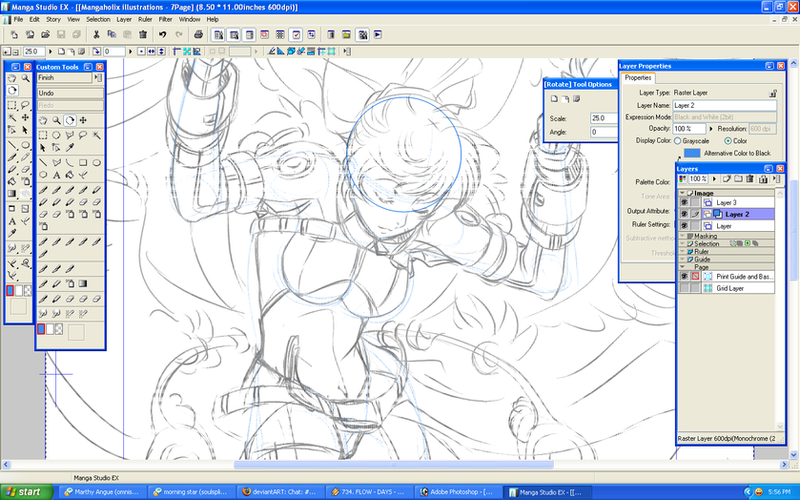
Task: Open Opacity slider arrow in Layer Properties
Action: (x=711, y=129)
